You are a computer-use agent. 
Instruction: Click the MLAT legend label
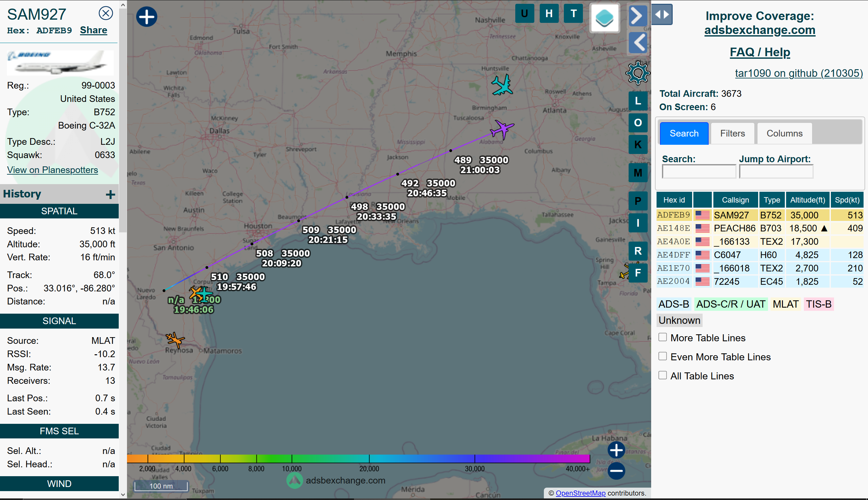tap(785, 304)
